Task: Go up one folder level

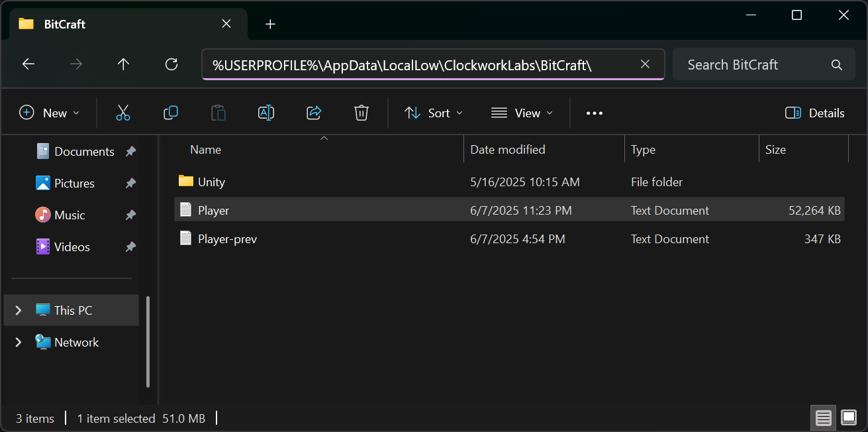Action: click(x=123, y=64)
